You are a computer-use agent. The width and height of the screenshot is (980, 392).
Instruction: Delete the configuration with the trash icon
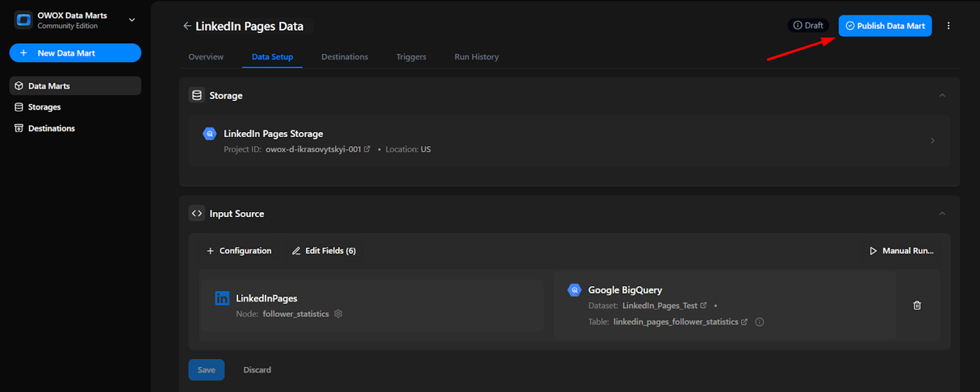[917, 305]
